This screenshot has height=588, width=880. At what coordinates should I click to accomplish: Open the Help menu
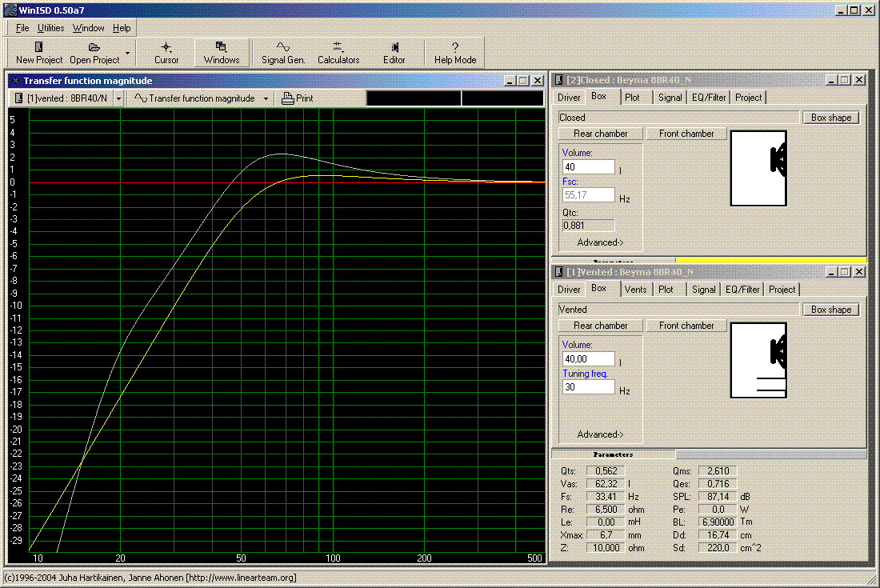[x=122, y=28]
